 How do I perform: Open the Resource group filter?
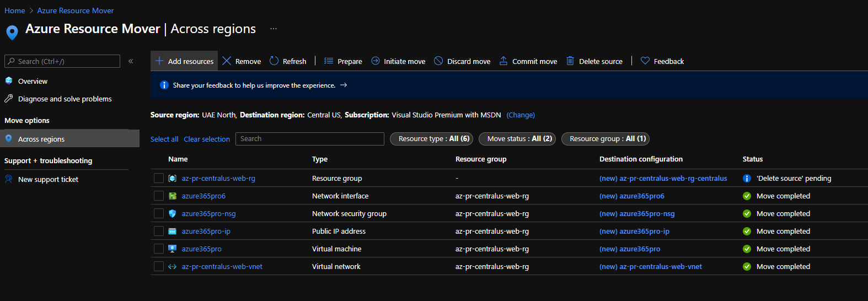(x=605, y=139)
